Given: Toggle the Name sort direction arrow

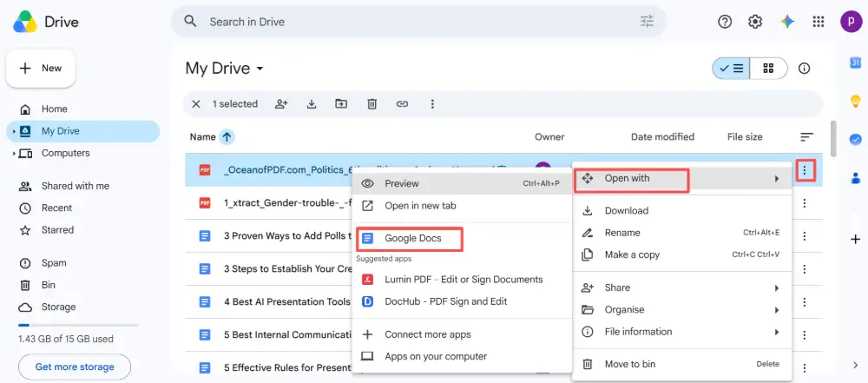Looking at the screenshot, I should coord(227,137).
